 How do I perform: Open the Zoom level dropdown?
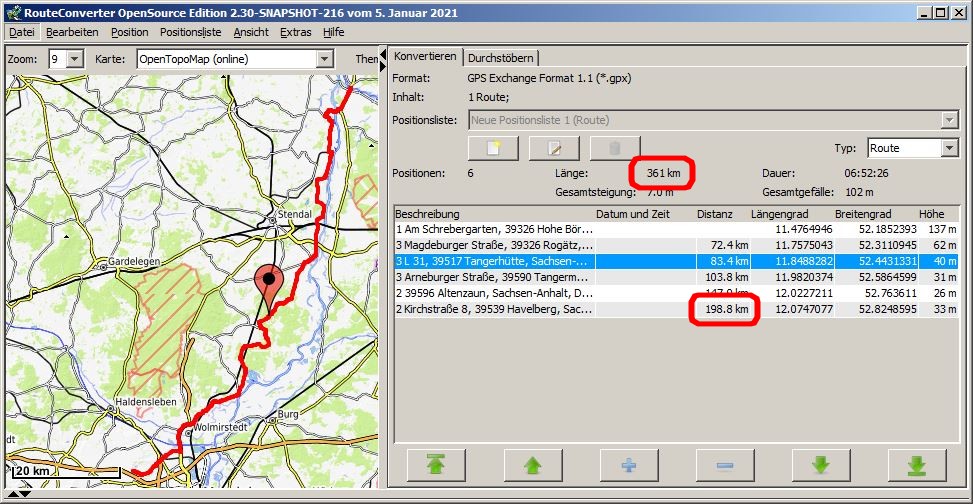pos(75,59)
